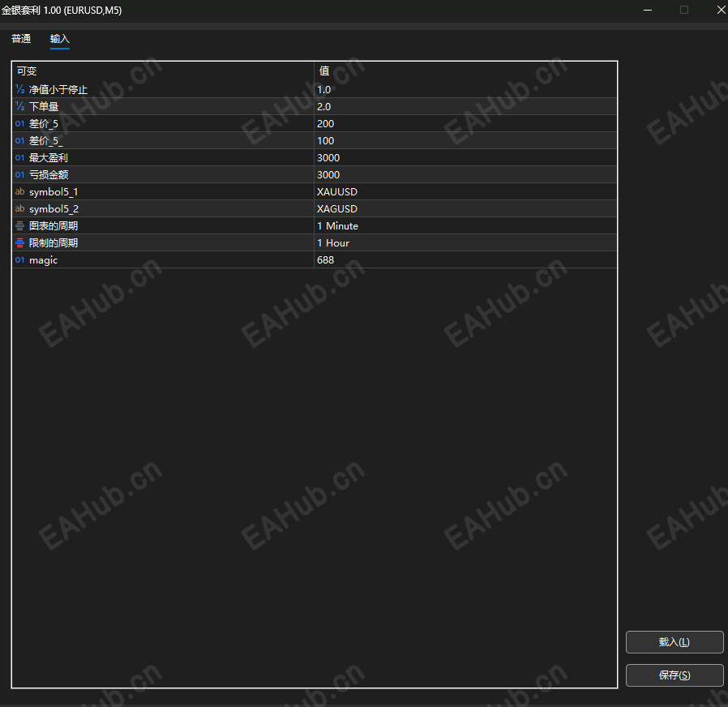Edit the 最大盈利 value 3000

(x=465, y=158)
